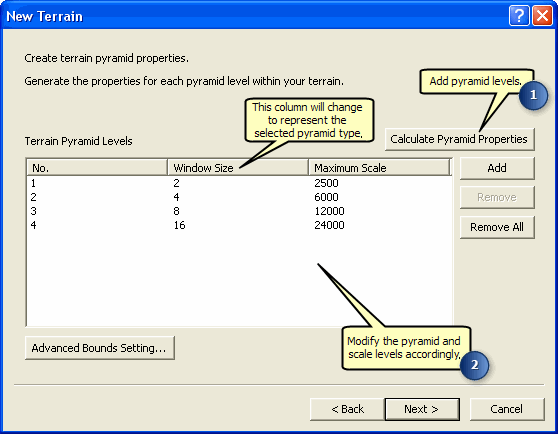The height and width of the screenshot is (434, 558).
Task: Click blue callout badge number 2
Action: coord(474,365)
